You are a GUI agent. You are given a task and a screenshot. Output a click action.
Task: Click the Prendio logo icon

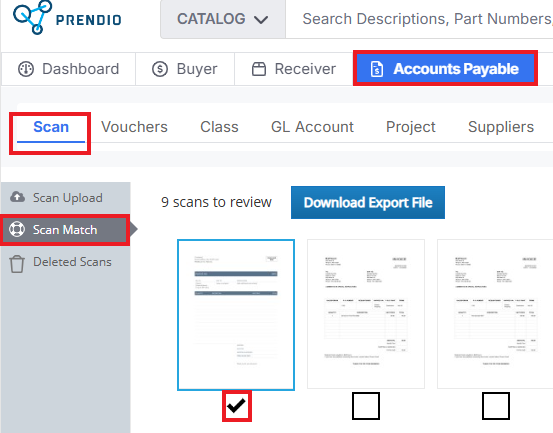point(32,17)
